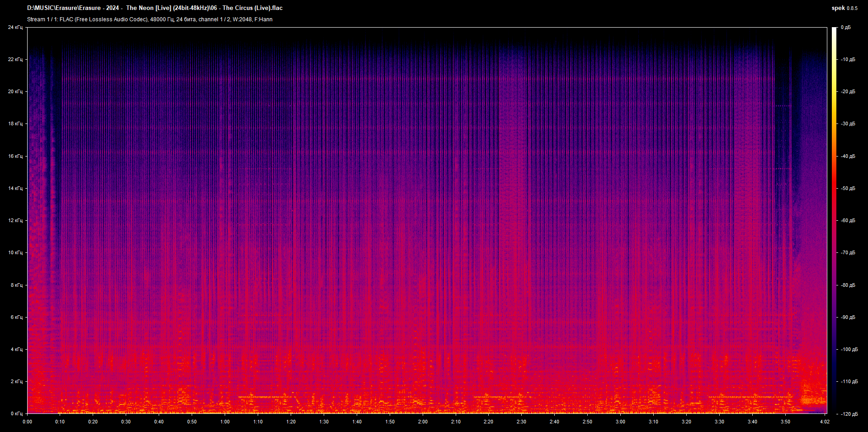Click the 3:50 time axis label
This screenshot has width=868, height=432.
785,422
